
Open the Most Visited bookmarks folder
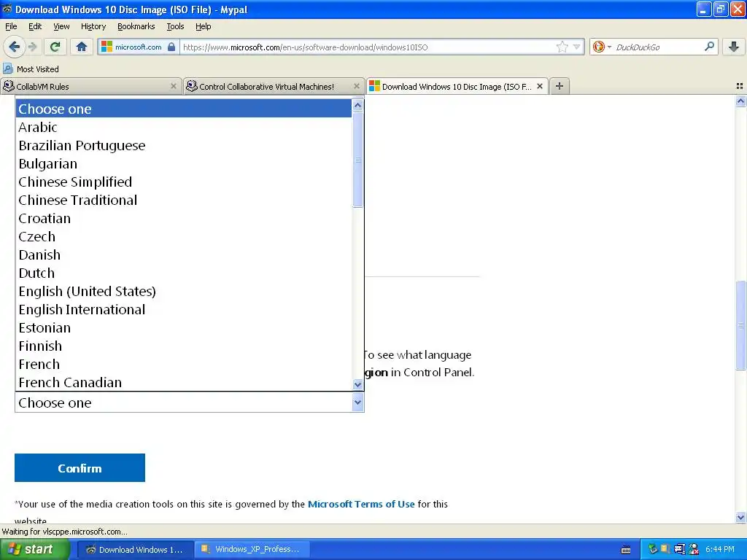(x=31, y=69)
